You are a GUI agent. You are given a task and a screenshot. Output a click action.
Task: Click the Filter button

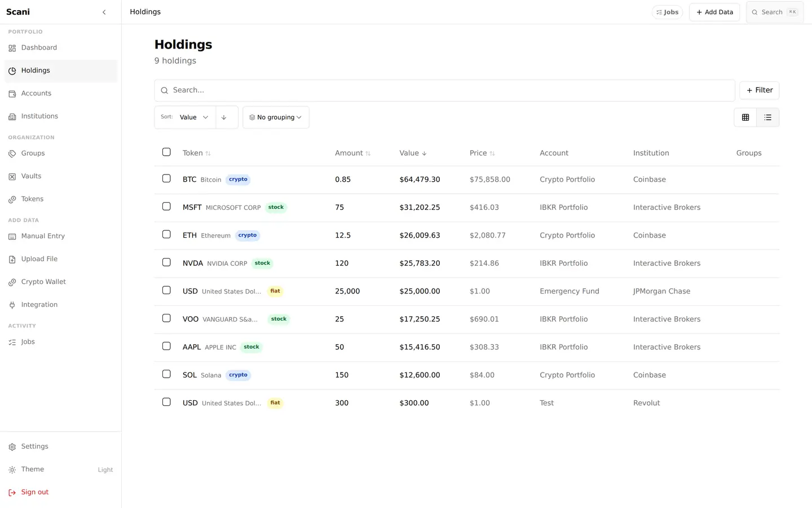click(760, 90)
